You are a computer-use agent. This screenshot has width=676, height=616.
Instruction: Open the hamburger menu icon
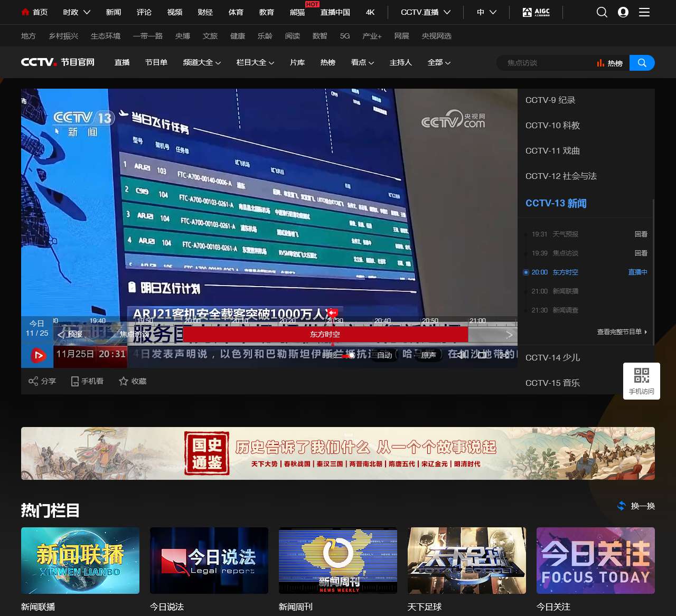point(644,12)
